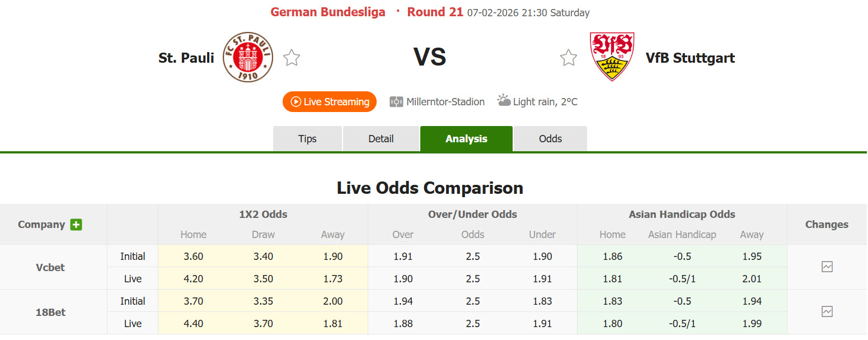Open the St. Pauli team name link
The height and width of the screenshot is (340, 868).
[186, 57]
